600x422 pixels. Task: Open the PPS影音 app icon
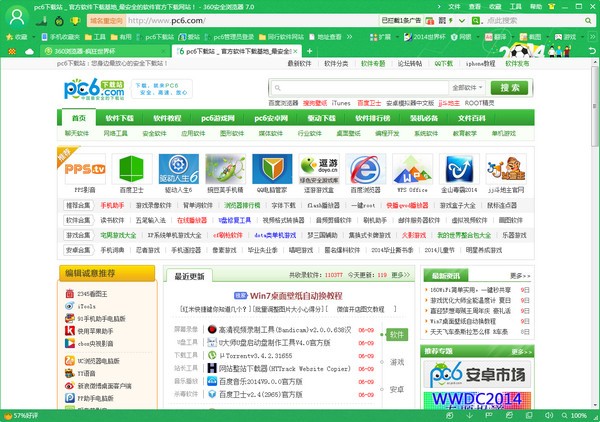coord(85,169)
